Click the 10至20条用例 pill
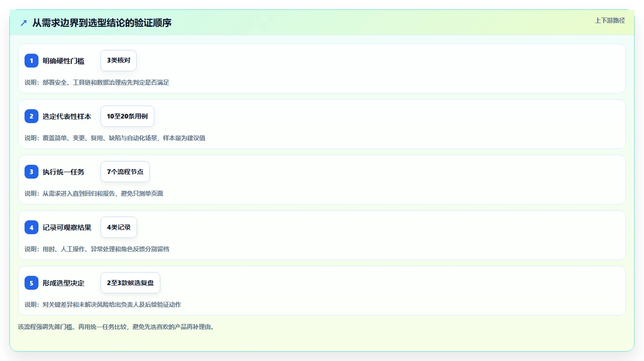The height and width of the screenshot is (361, 644). pyautogui.click(x=127, y=116)
